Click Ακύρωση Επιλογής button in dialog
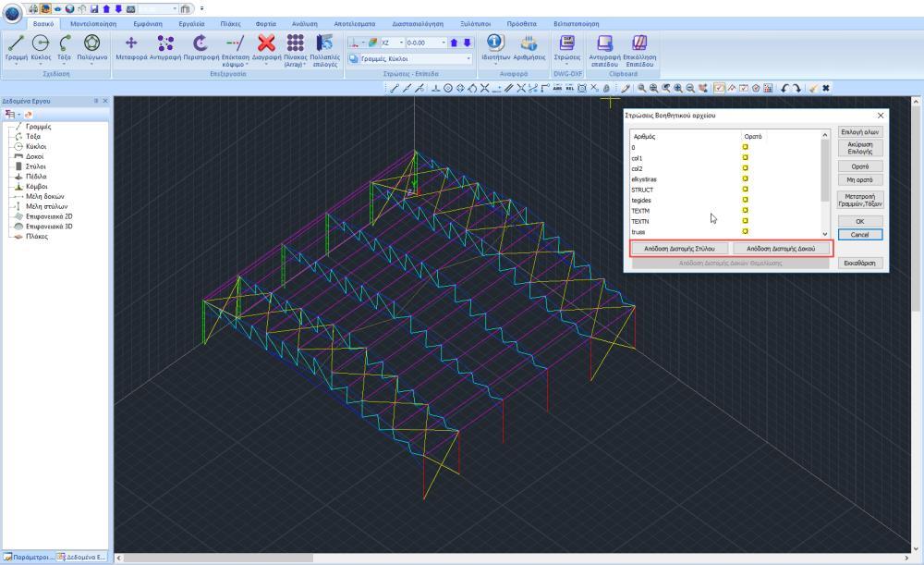The image size is (924, 565). (859, 148)
